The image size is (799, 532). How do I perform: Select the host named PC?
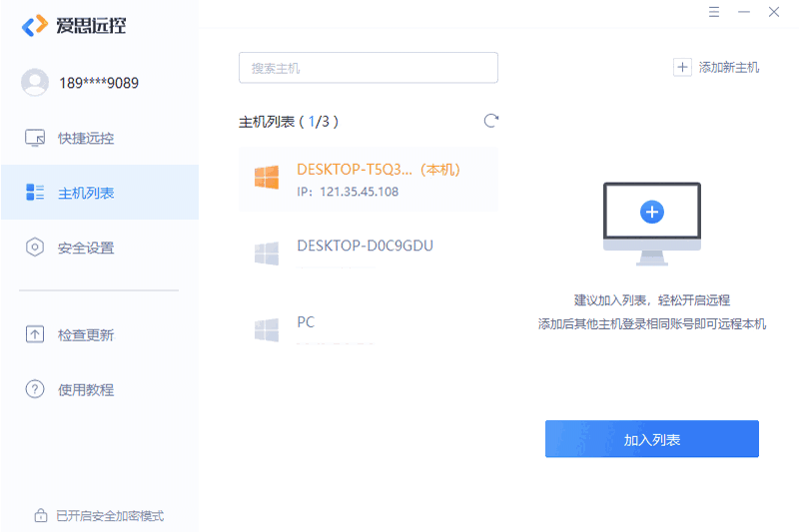tap(306, 322)
